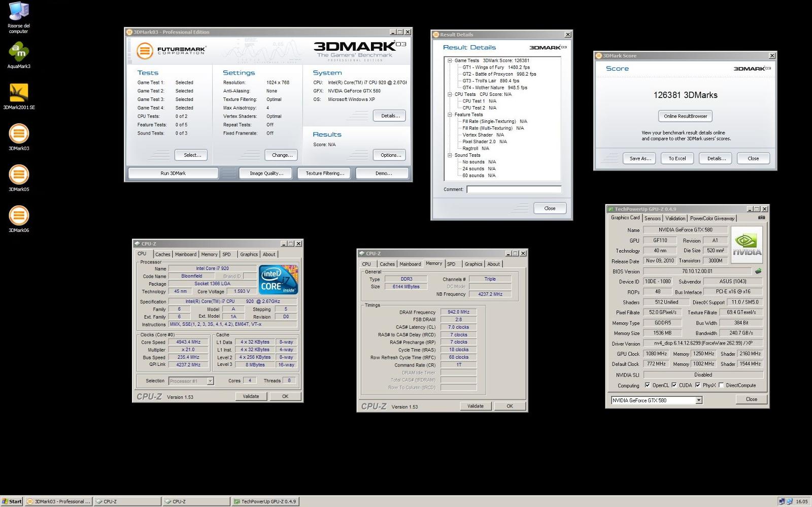The height and width of the screenshot is (507, 812).
Task: Click into the Comment input field
Action: [x=514, y=189]
